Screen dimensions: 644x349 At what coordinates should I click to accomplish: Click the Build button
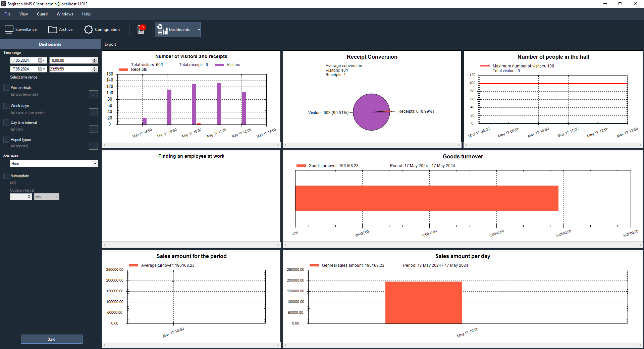pos(51,339)
